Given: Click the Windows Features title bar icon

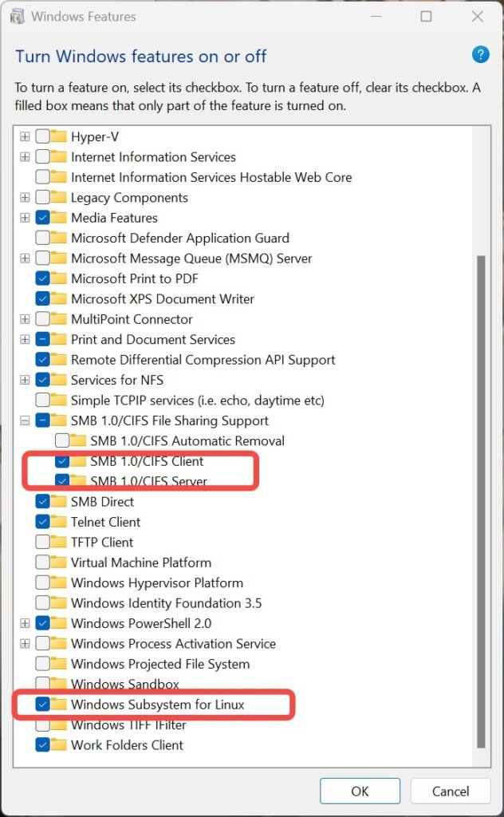Looking at the screenshot, I should click(x=14, y=17).
